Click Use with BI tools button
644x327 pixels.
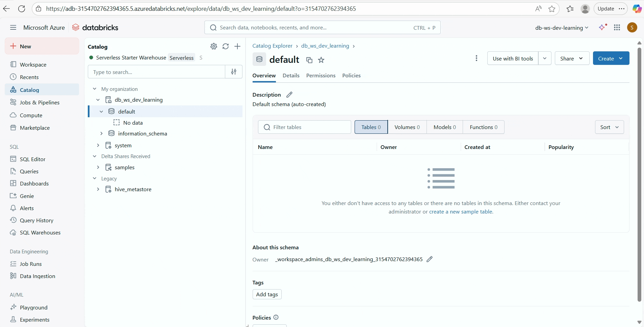click(513, 58)
